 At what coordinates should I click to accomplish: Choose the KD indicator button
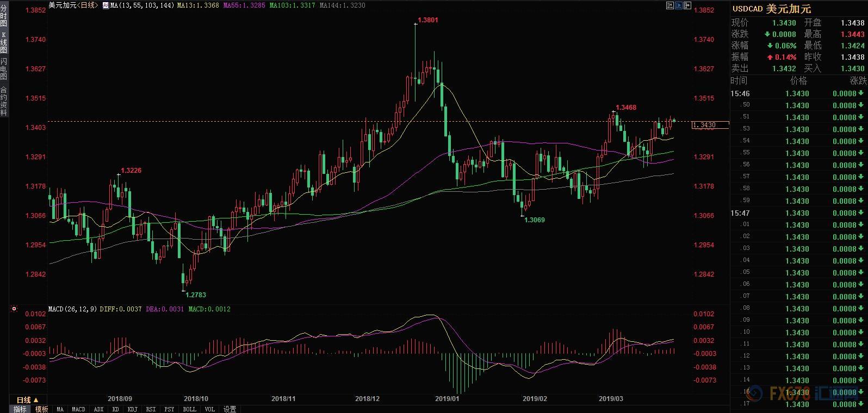pos(115,409)
